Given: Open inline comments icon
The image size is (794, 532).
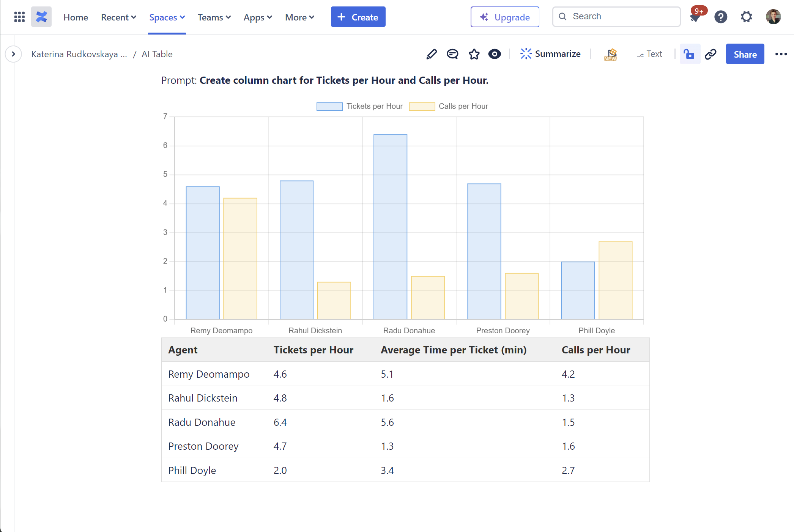Looking at the screenshot, I should [x=452, y=54].
